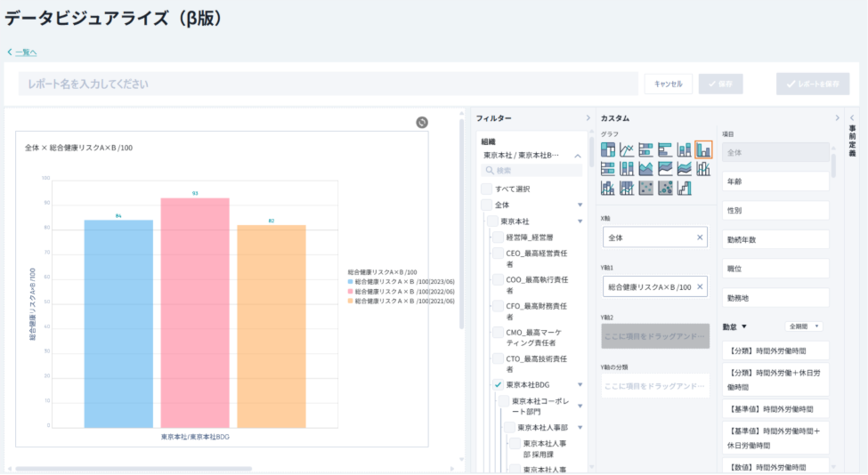Open the 全期間 period dropdown
The height and width of the screenshot is (475, 868).
(804, 326)
